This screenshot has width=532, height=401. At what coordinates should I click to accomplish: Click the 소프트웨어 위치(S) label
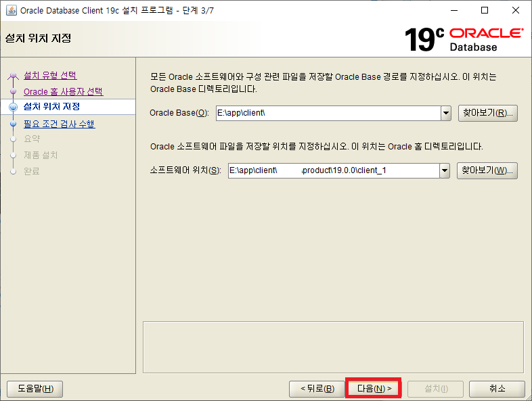click(185, 170)
